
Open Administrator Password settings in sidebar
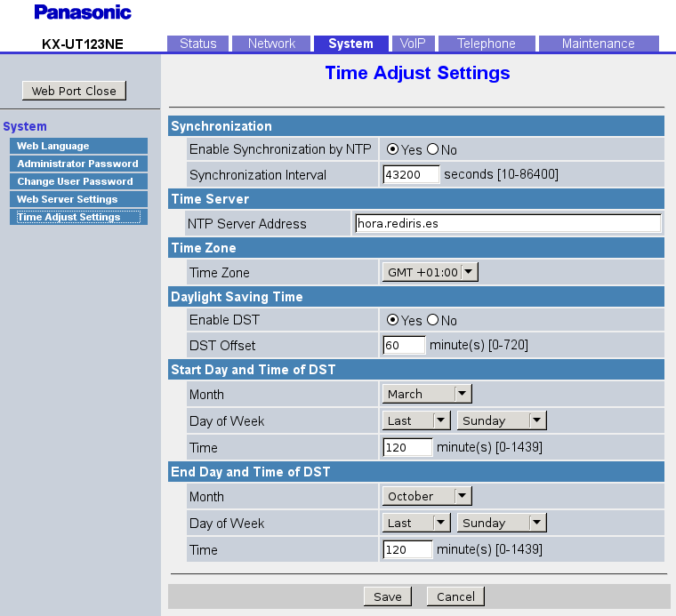pyautogui.click(x=78, y=164)
